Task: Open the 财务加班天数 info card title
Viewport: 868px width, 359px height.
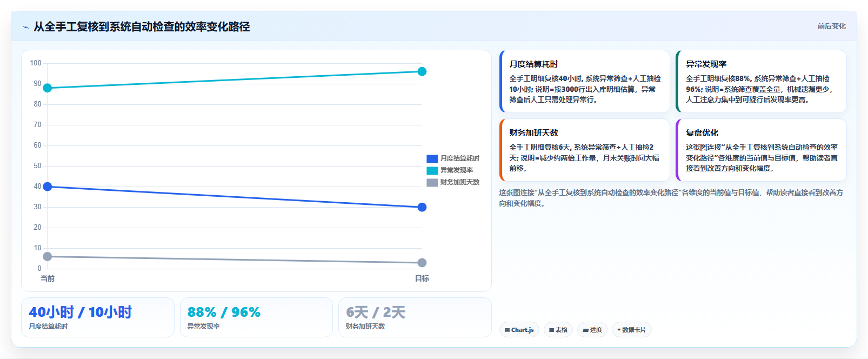Action: 533,132
